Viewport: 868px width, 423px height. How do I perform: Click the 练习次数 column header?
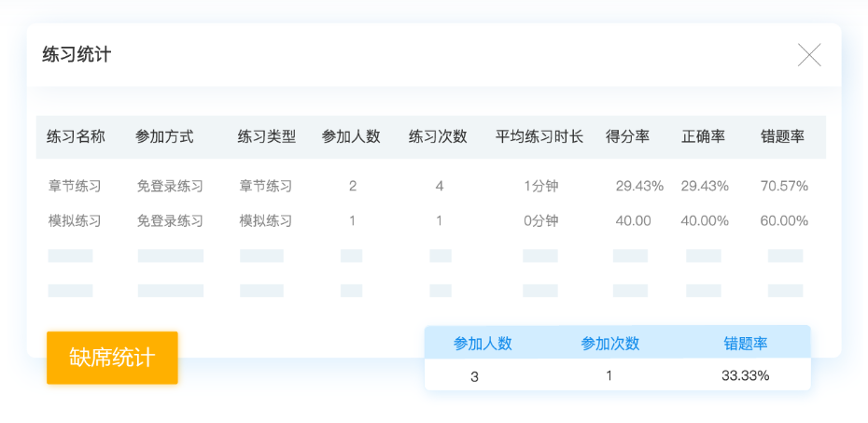[x=438, y=136]
